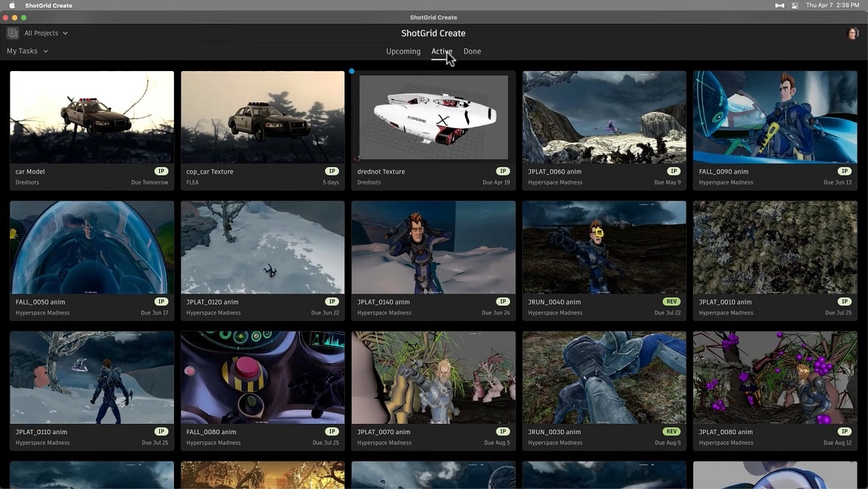Click the IP badge on JPLAT_0080 anim

(844, 430)
